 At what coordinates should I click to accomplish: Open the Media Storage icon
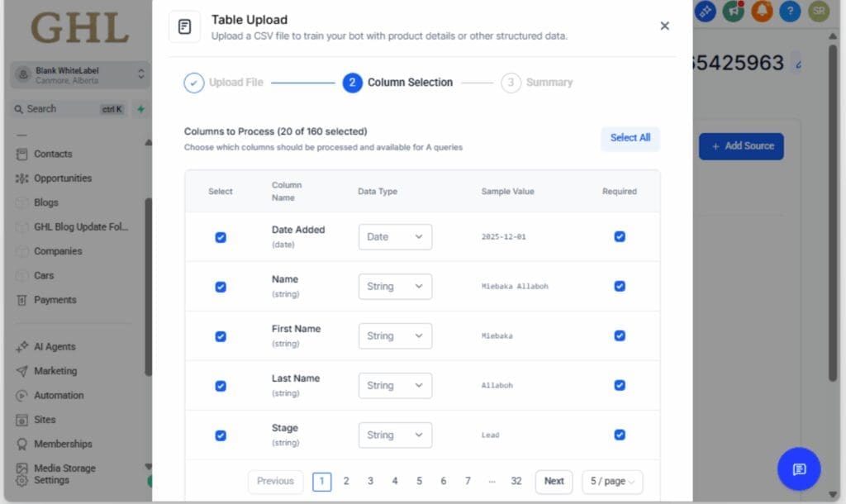[x=21, y=468]
